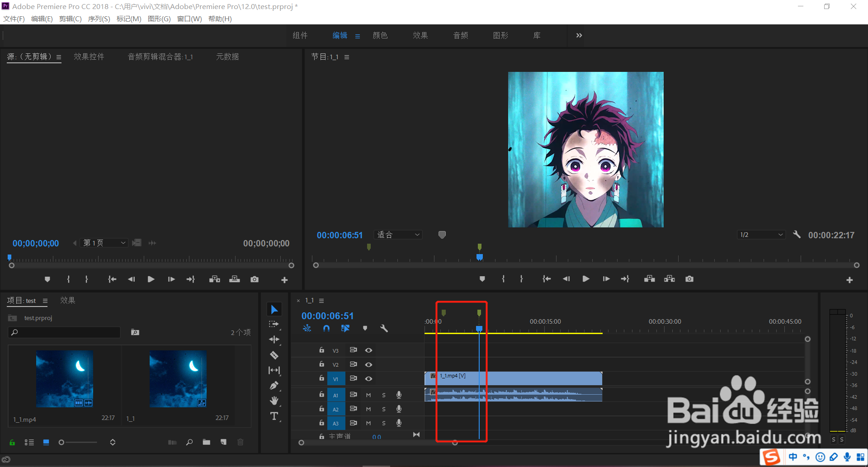
Task: Open Timeline display settings wrench
Action: tap(384, 329)
